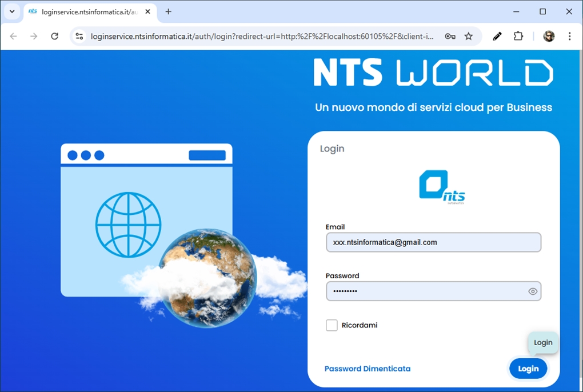The image size is (583, 392).
Task: Open the Chrome profile avatar
Action: [549, 36]
